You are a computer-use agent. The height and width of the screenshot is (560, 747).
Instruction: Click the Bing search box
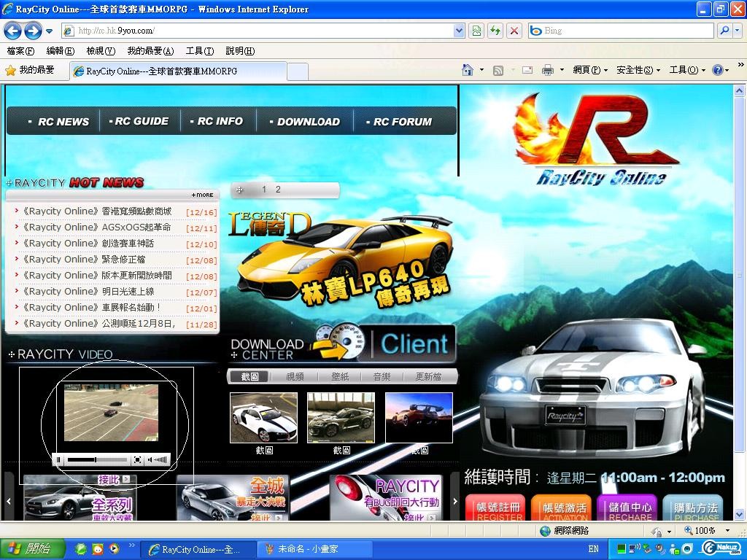tap(622, 31)
